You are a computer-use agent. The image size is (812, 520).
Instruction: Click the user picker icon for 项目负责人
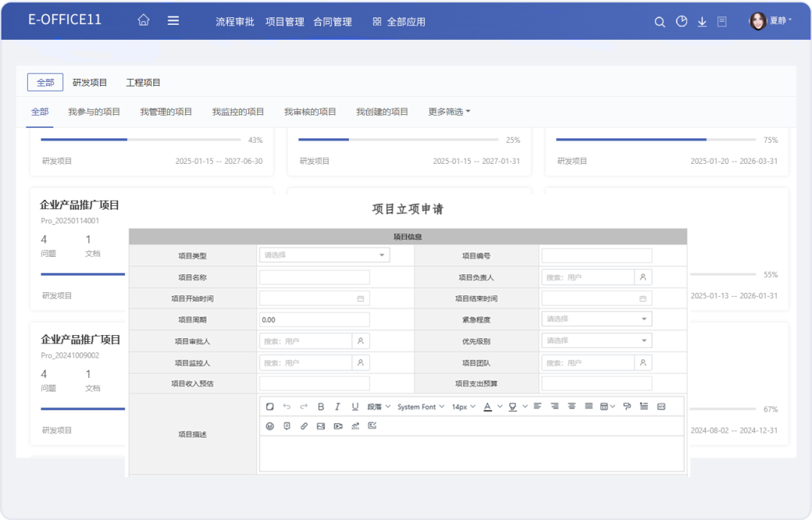(x=643, y=277)
